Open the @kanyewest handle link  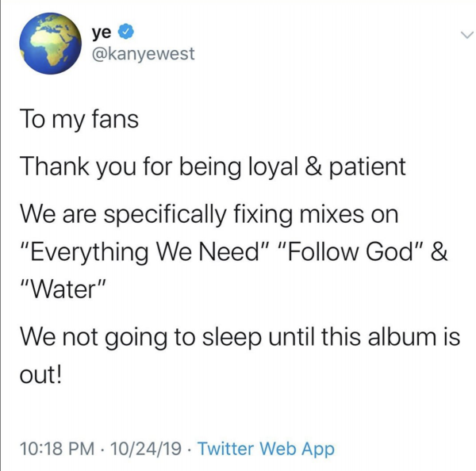[143, 55]
